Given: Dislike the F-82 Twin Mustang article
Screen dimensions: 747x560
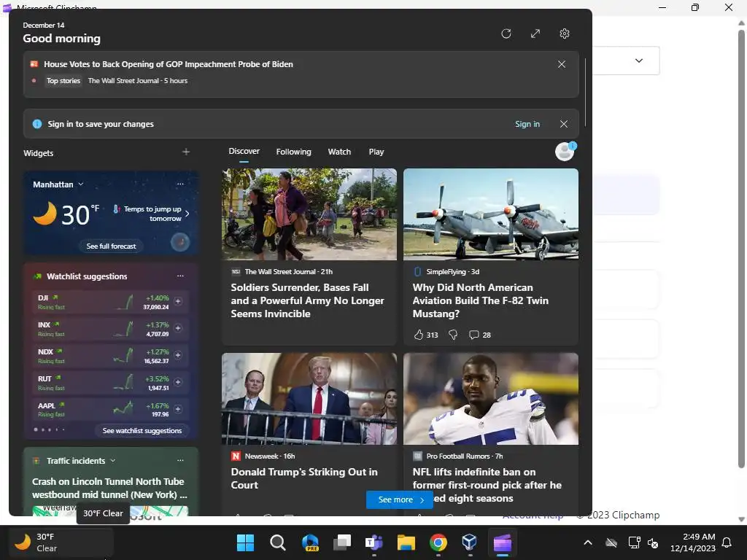Looking at the screenshot, I should pos(453,335).
